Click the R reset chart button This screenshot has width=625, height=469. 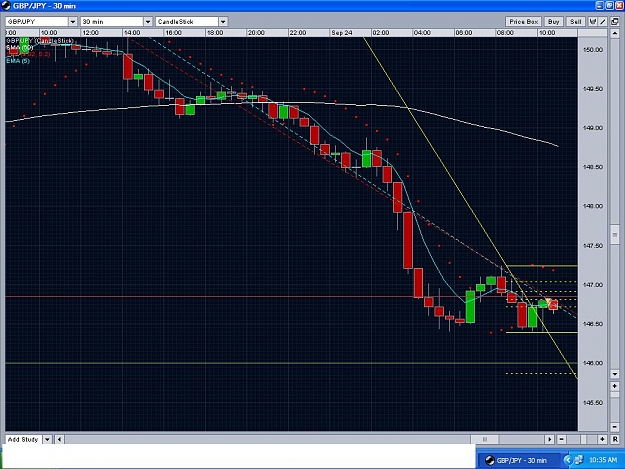(615, 440)
